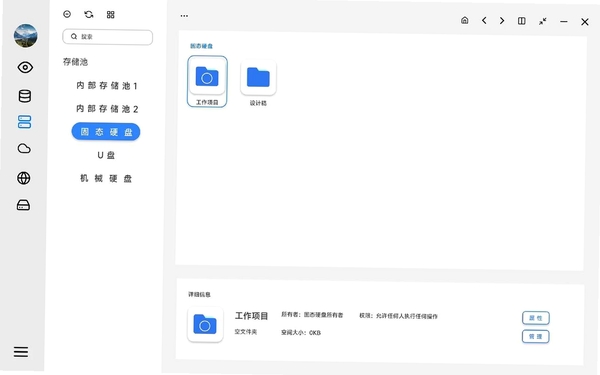Toggle the split panel layout icon

[x=522, y=21]
